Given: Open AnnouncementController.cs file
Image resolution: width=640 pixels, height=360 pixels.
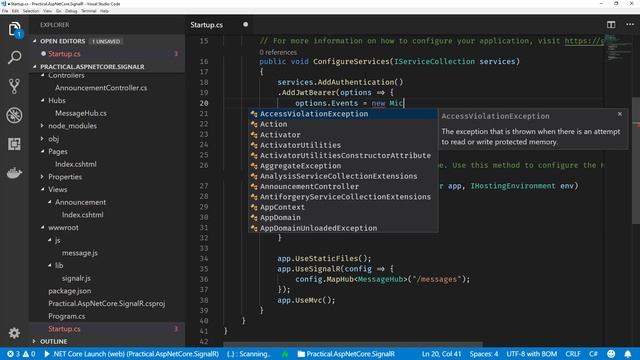Looking at the screenshot, I should [101, 88].
